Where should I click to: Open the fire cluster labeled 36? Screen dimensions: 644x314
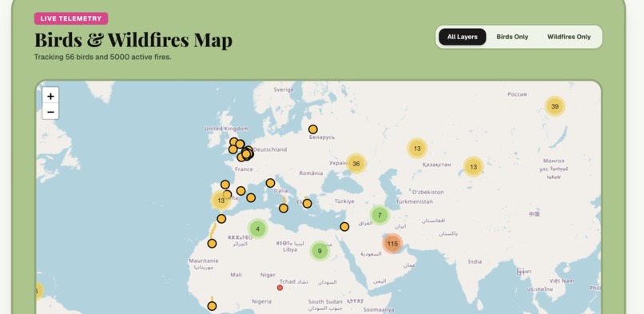[356, 164]
